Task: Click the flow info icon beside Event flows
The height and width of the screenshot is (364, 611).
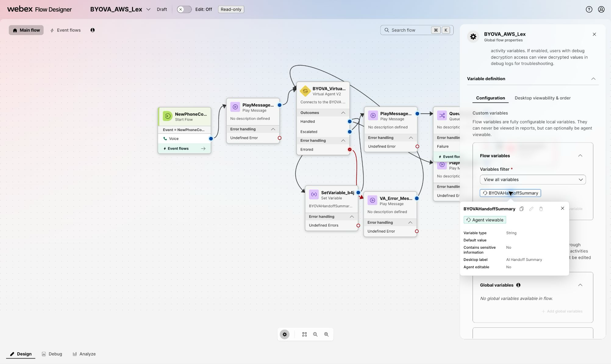Action: [92, 30]
